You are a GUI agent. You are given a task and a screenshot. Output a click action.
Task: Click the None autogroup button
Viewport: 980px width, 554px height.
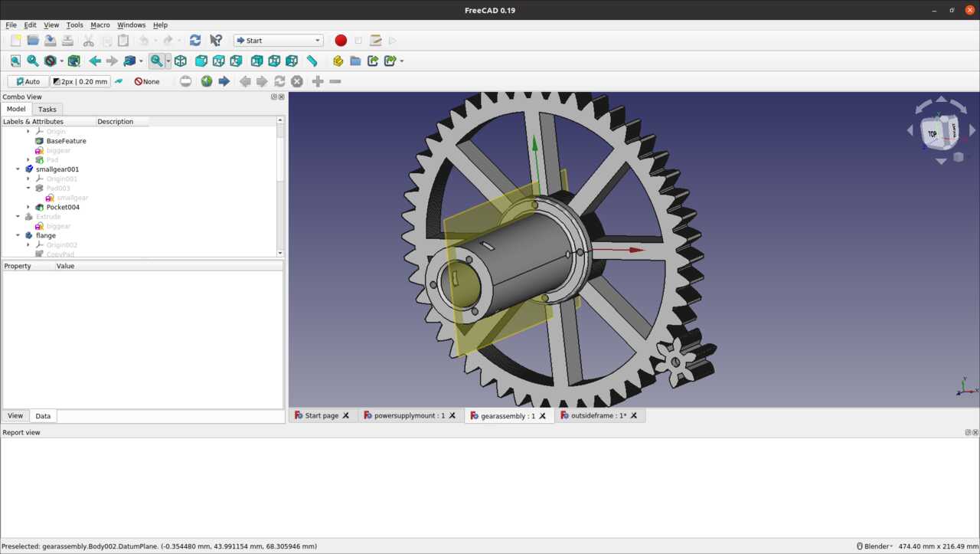pos(147,81)
